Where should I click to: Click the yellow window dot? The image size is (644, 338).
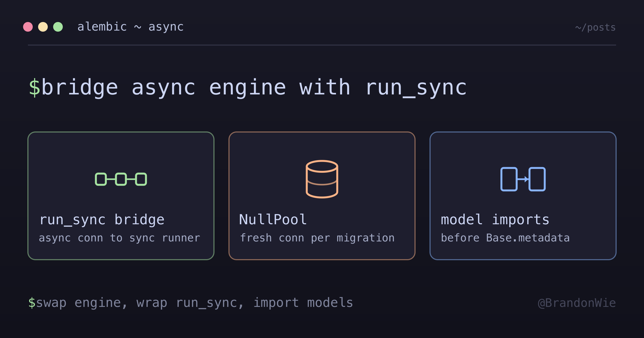coord(43,27)
